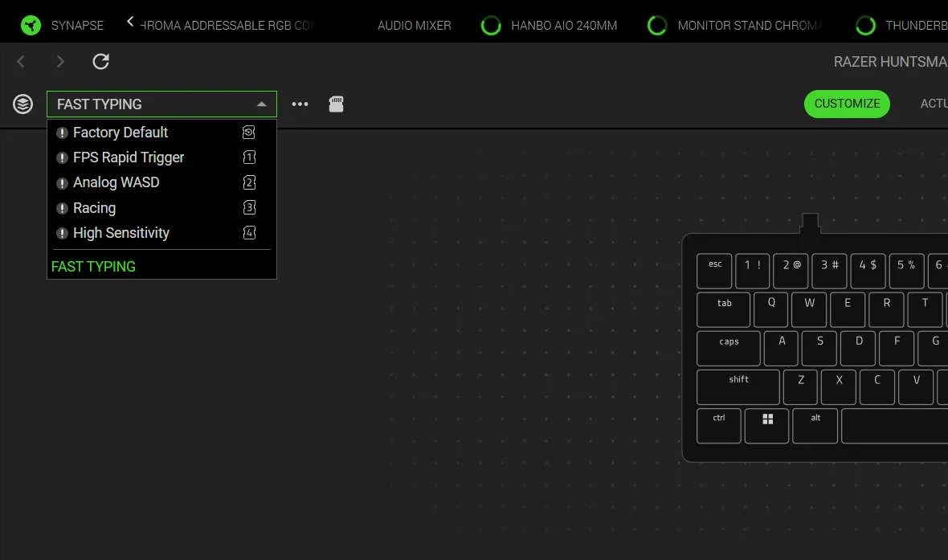Click slot 4 icon beside High Sensitivity
Image resolution: width=948 pixels, height=560 pixels.
[x=249, y=233]
